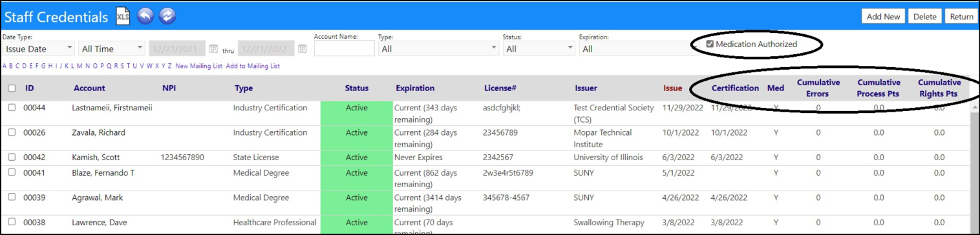Click State License type cell
The height and width of the screenshot is (235, 980).
coord(256,158)
